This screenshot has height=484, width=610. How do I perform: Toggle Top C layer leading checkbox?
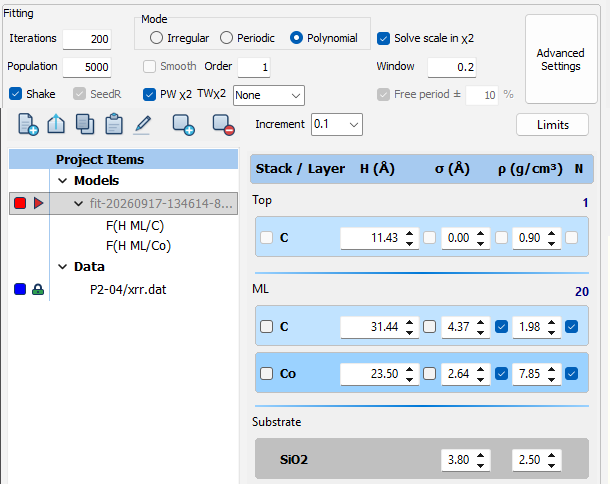tap(266, 237)
